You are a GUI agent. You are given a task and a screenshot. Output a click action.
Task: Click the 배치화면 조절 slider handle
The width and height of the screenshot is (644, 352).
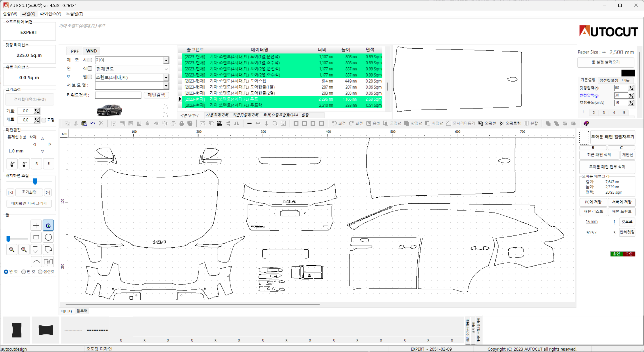pos(35,182)
